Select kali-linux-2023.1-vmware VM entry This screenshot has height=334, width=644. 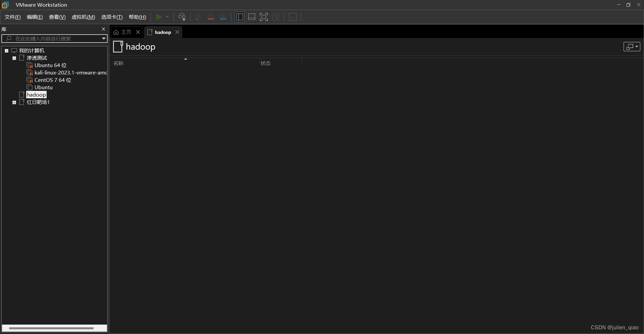tap(71, 73)
